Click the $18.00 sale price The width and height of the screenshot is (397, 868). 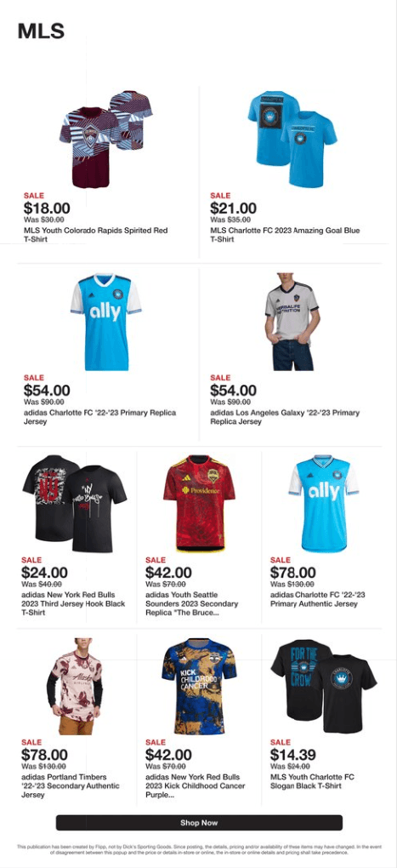pyautogui.click(x=47, y=208)
